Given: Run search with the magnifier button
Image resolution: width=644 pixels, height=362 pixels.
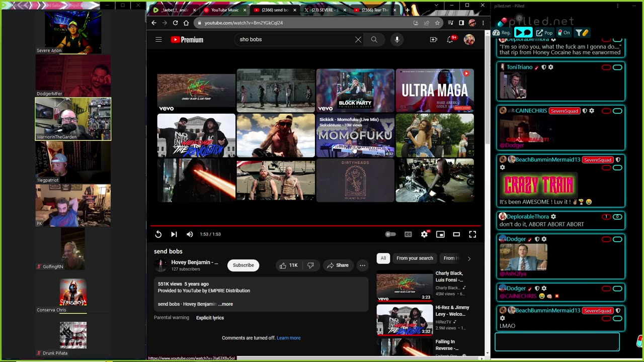Looking at the screenshot, I should click(x=374, y=39).
